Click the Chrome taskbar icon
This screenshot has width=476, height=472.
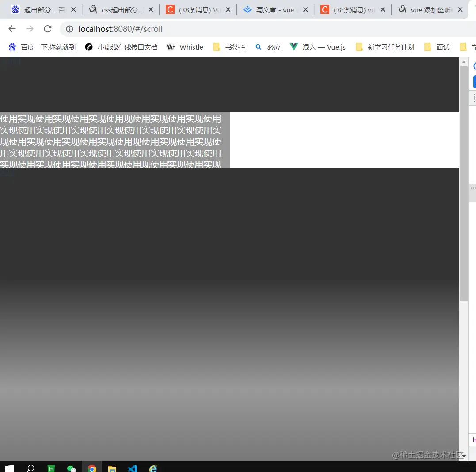coord(92,468)
